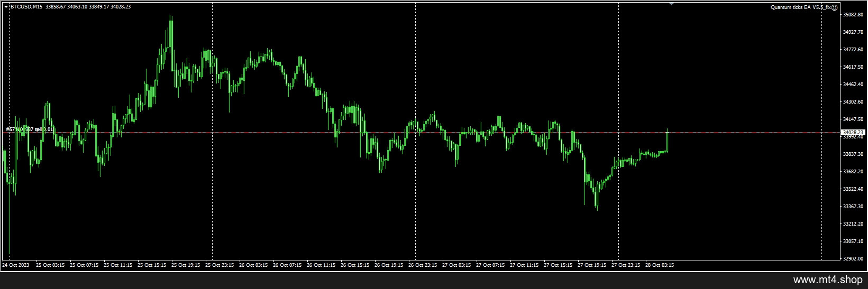Click the 34772.60 price scale label
The image size is (868, 289).
click(x=853, y=50)
